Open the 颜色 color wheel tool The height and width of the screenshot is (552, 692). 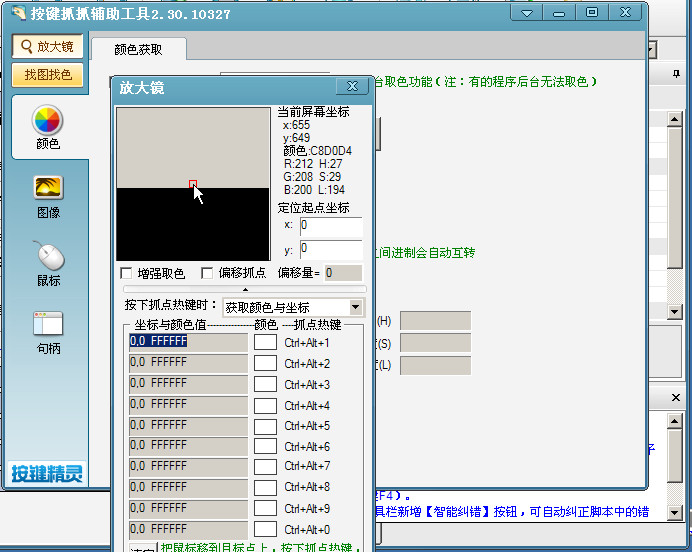(48, 127)
